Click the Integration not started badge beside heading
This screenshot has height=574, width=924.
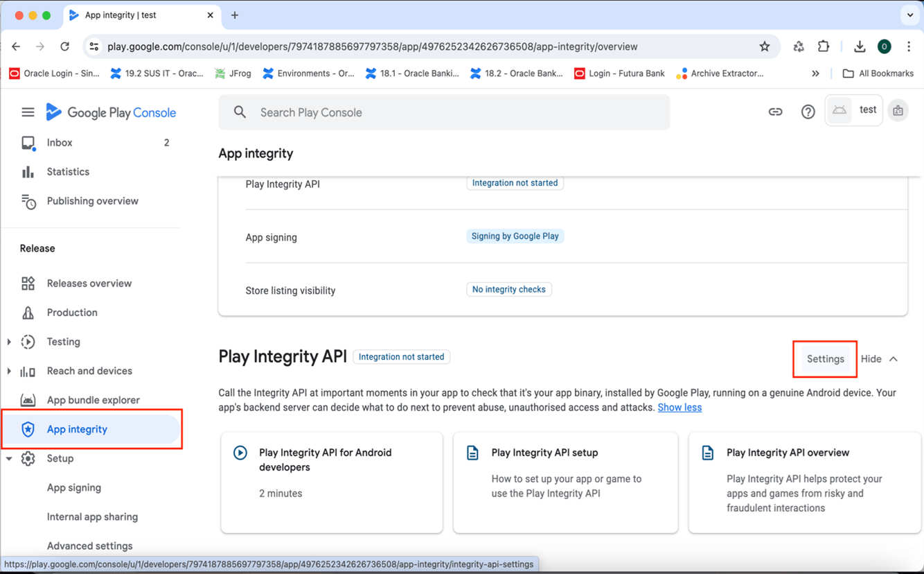401,357
